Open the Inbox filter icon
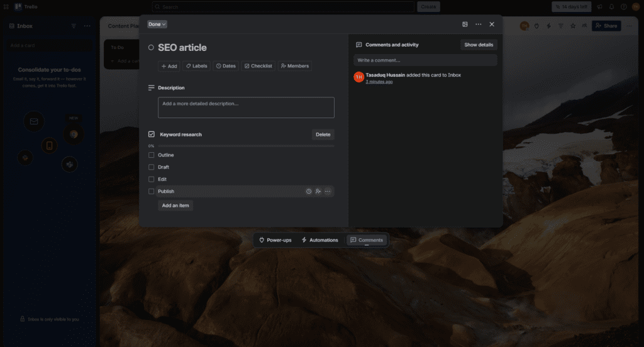644x347 pixels. coord(74,26)
